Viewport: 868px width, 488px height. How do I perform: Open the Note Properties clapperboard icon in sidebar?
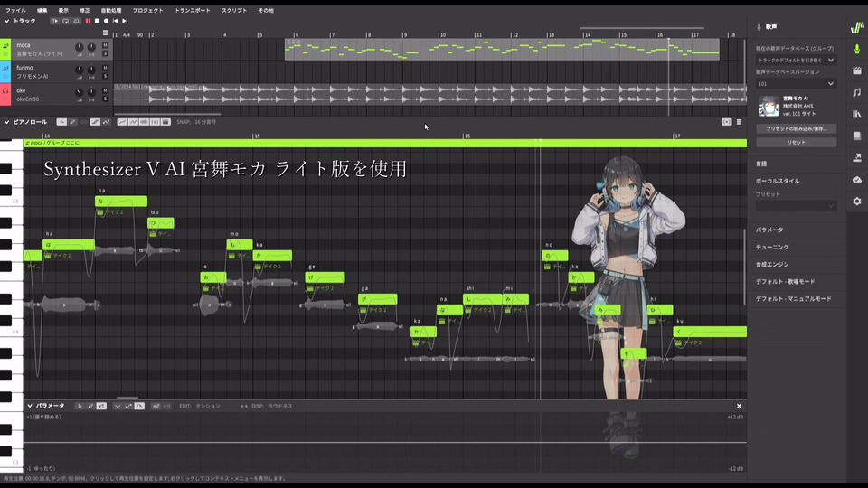(857, 70)
